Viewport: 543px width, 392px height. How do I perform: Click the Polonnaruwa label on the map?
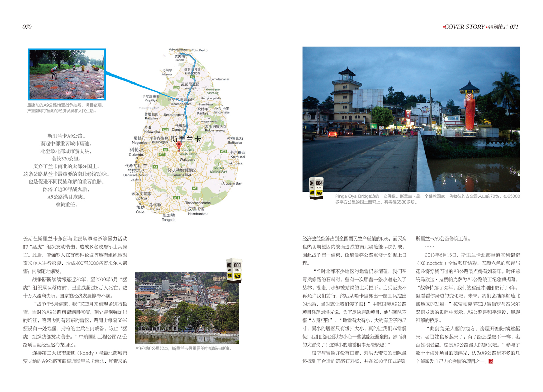(215, 130)
